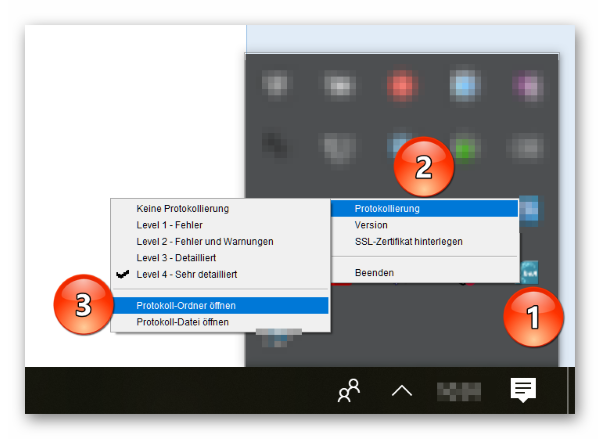Expand the hidden tray icons chevron

402,391
